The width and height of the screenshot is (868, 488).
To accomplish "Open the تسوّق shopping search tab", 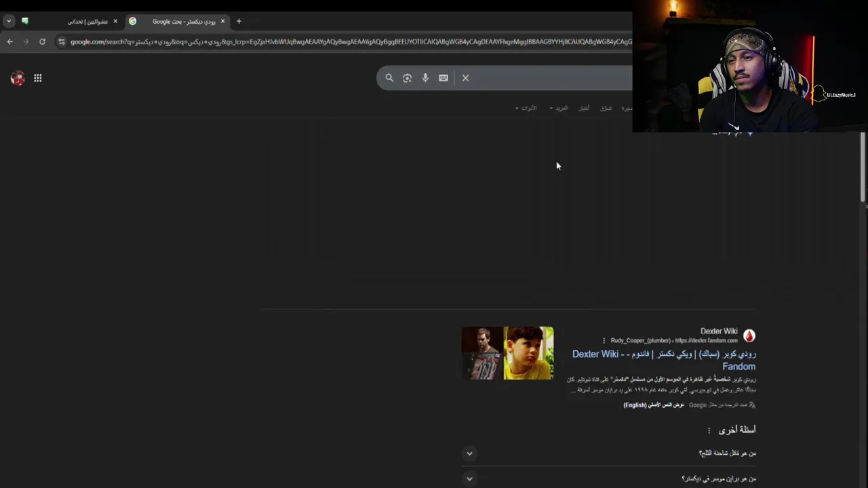I will pos(606,108).
